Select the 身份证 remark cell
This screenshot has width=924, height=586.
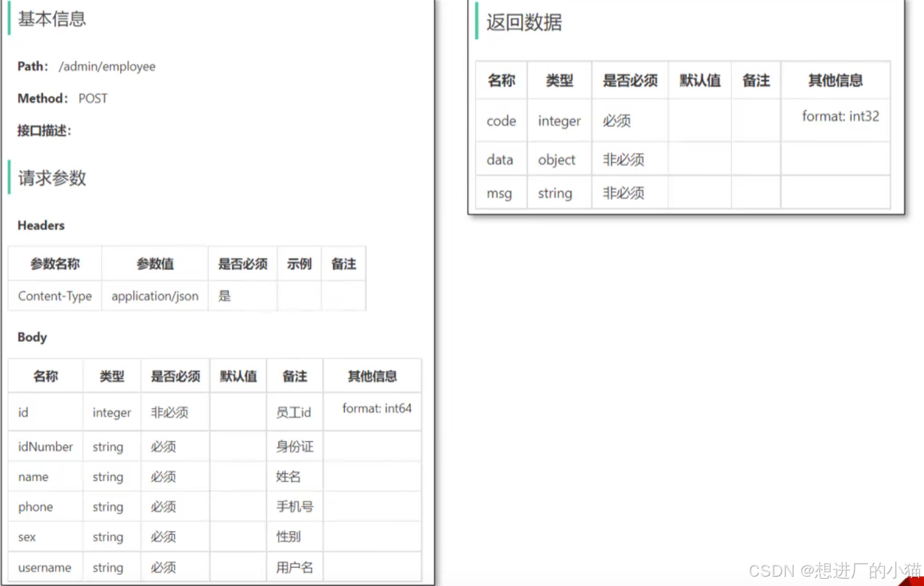(295, 447)
